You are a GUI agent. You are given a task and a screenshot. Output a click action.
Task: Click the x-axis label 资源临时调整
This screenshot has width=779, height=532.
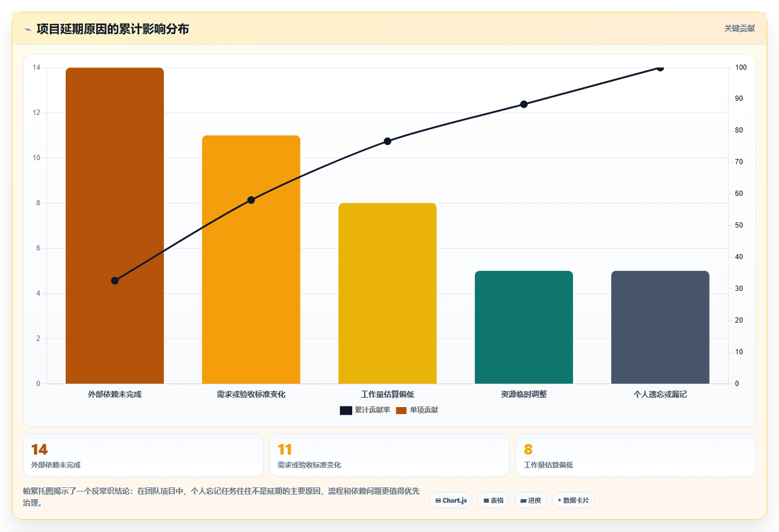(x=524, y=394)
